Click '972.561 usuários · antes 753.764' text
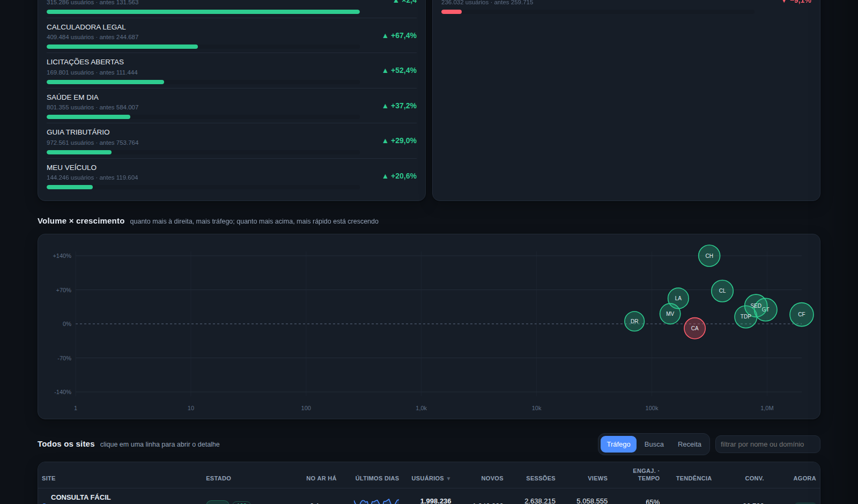This screenshot has height=504, width=858. click(x=92, y=143)
